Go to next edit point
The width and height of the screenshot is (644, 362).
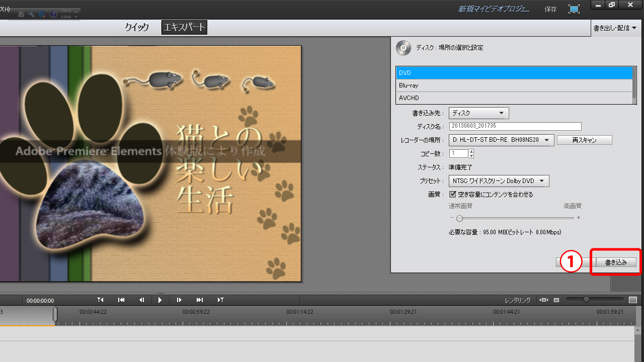coord(200,300)
